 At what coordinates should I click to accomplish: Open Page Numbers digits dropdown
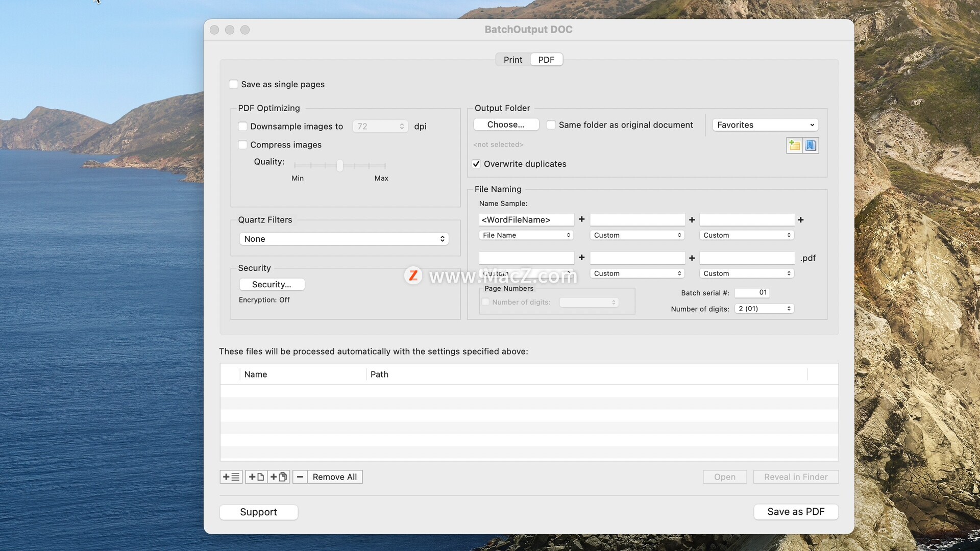[589, 303]
